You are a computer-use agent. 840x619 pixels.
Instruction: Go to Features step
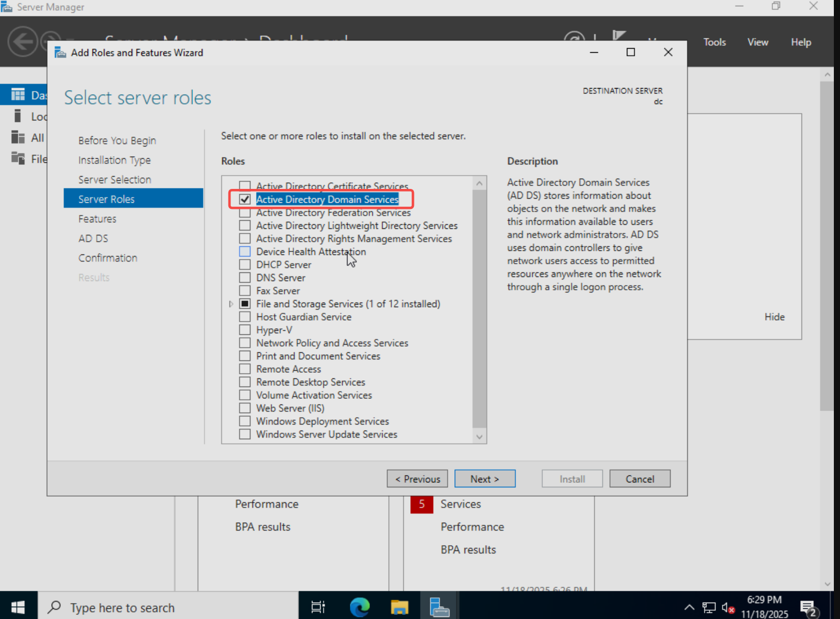[x=97, y=219]
